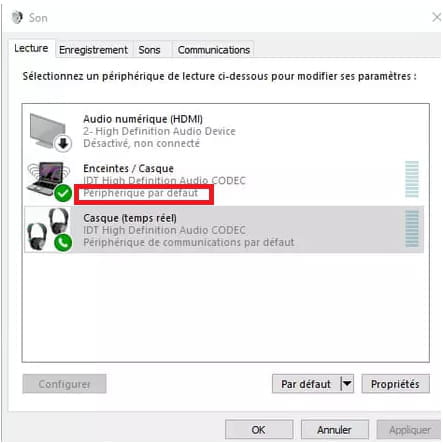443x445 pixels.
Task: Click the headphones device icon
Action: [49, 229]
